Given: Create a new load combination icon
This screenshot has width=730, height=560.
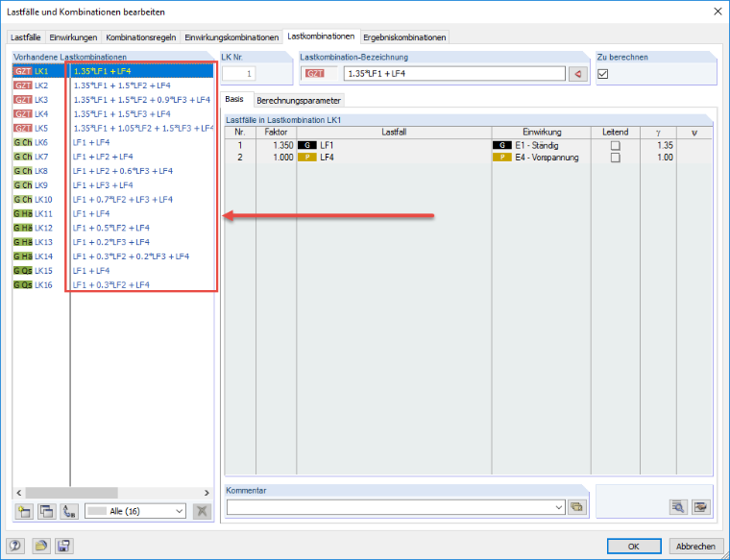Looking at the screenshot, I should click(x=24, y=511).
